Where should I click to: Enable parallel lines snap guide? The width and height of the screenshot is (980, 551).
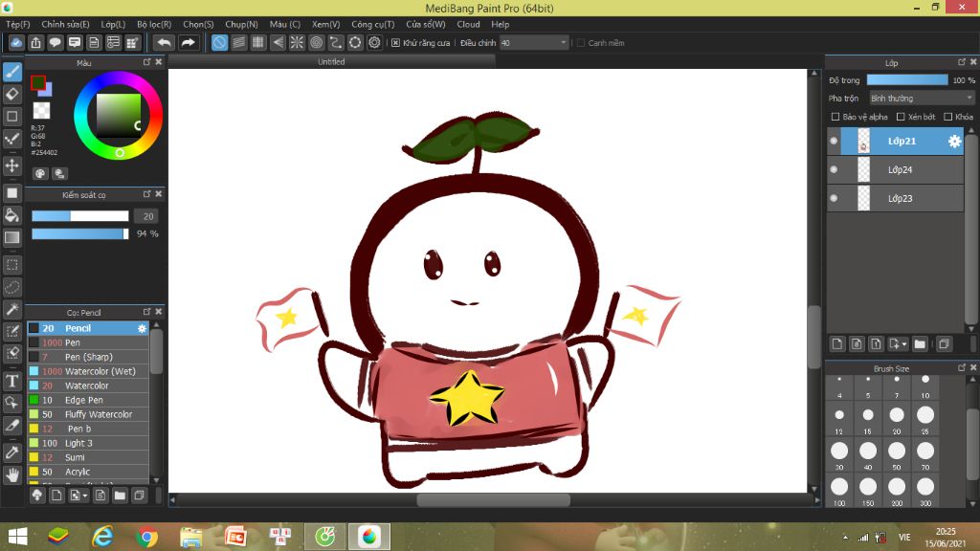coord(238,42)
